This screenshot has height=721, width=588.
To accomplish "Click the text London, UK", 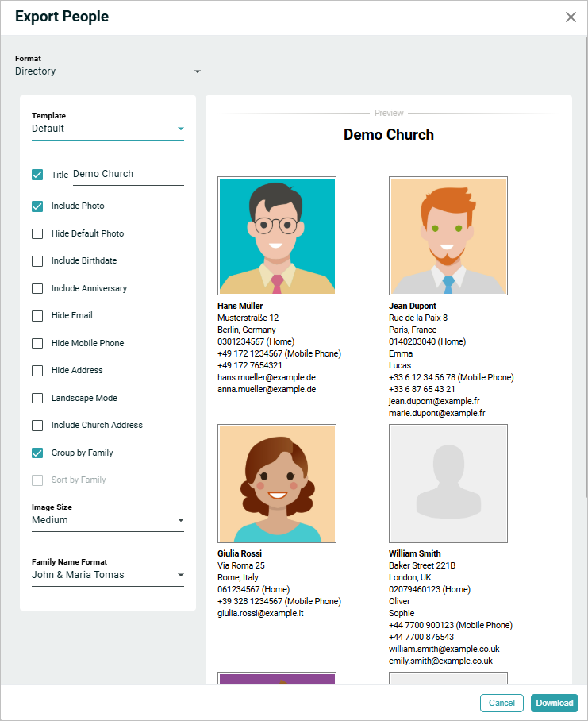I will coord(410,577).
